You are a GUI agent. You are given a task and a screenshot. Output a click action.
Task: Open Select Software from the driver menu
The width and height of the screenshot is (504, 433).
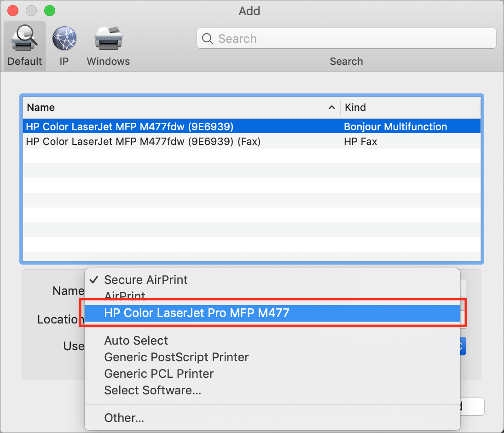click(x=152, y=390)
